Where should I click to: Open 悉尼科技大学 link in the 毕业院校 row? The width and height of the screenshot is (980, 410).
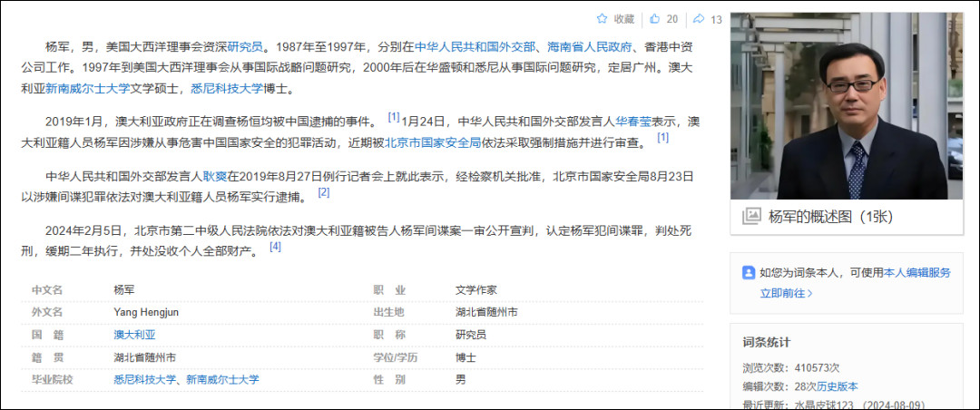tap(145, 379)
